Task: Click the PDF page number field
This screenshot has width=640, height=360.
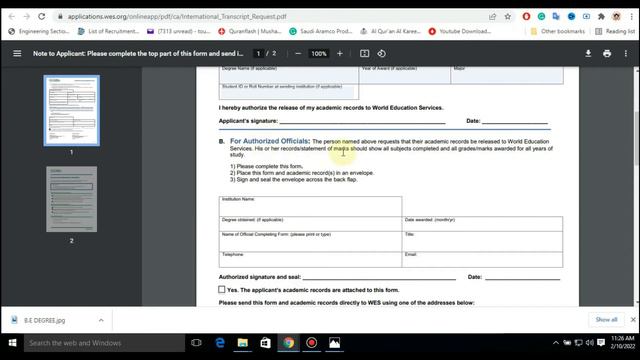Action: click(258, 53)
